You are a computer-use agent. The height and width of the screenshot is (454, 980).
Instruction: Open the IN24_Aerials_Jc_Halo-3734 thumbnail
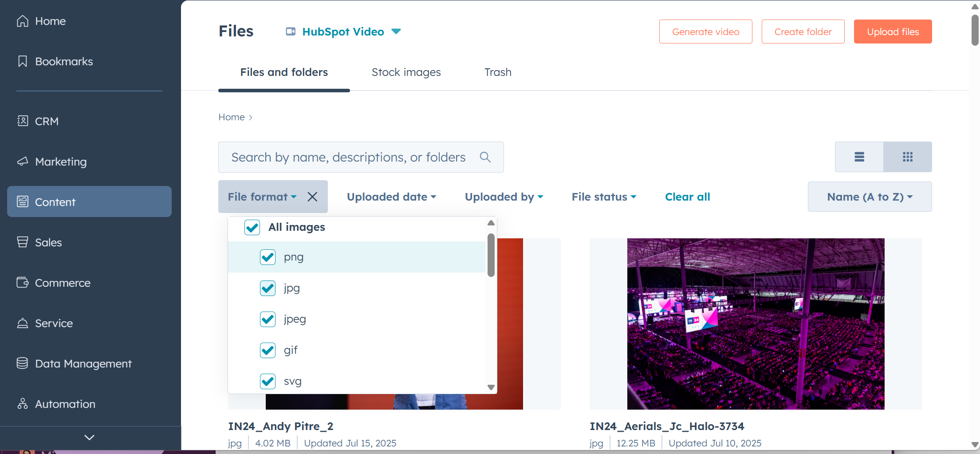coord(756,324)
